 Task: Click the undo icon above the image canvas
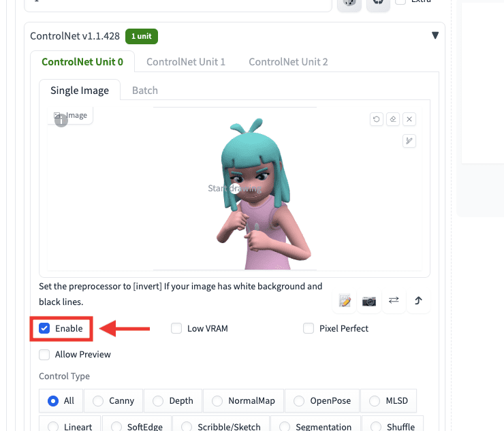pyautogui.click(x=377, y=119)
